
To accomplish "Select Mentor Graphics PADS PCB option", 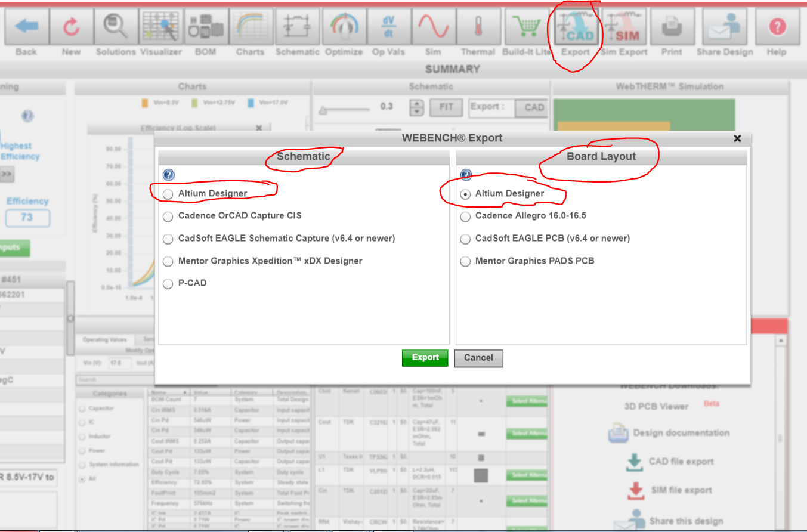I will point(465,261).
